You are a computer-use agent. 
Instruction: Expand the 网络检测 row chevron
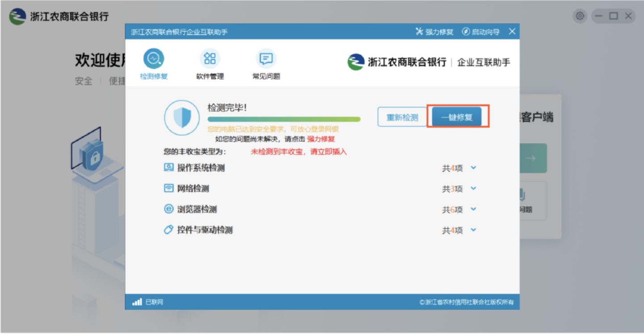pyautogui.click(x=473, y=189)
